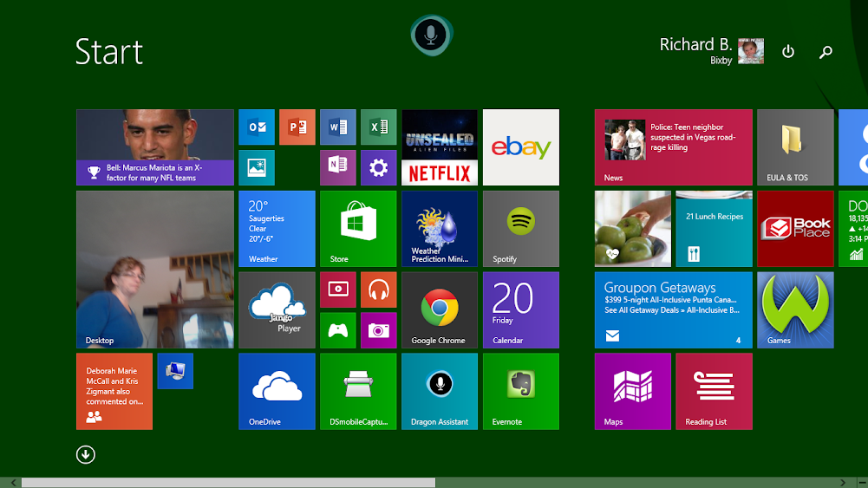Open the Weather tile for Saugerties
This screenshot has height=488, width=868.
point(277,229)
